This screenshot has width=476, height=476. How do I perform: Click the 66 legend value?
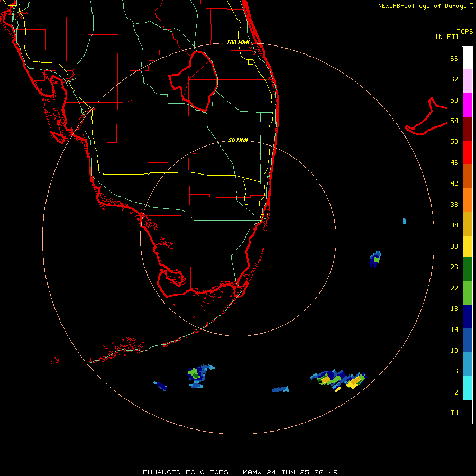(x=454, y=58)
